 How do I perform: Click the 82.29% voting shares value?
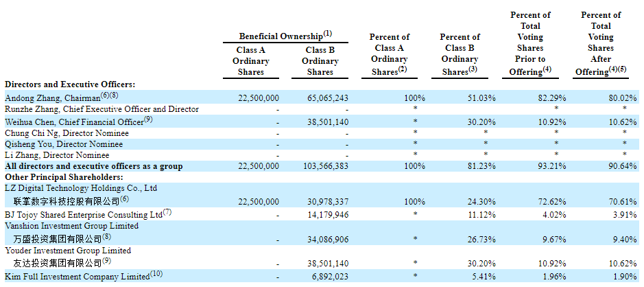pos(553,98)
